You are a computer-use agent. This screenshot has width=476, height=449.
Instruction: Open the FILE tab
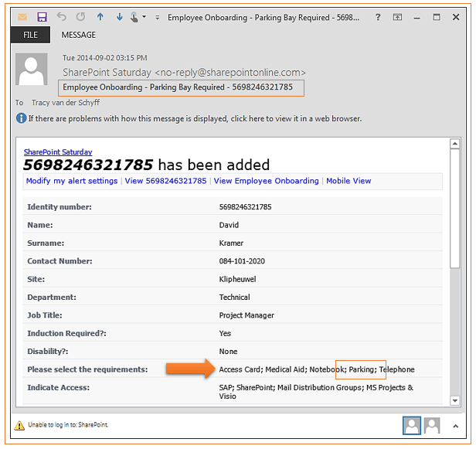29,35
